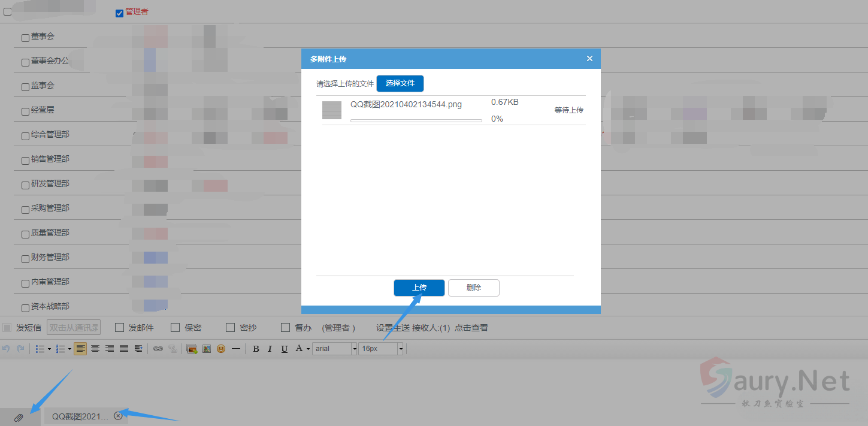Screen dimensions: 868x426
Task: Apply italic formatting in editor
Action: 270,349
